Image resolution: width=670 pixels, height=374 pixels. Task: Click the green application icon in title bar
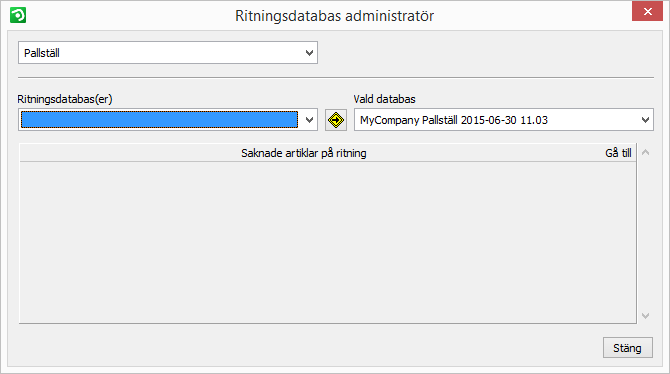coord(18,15)
